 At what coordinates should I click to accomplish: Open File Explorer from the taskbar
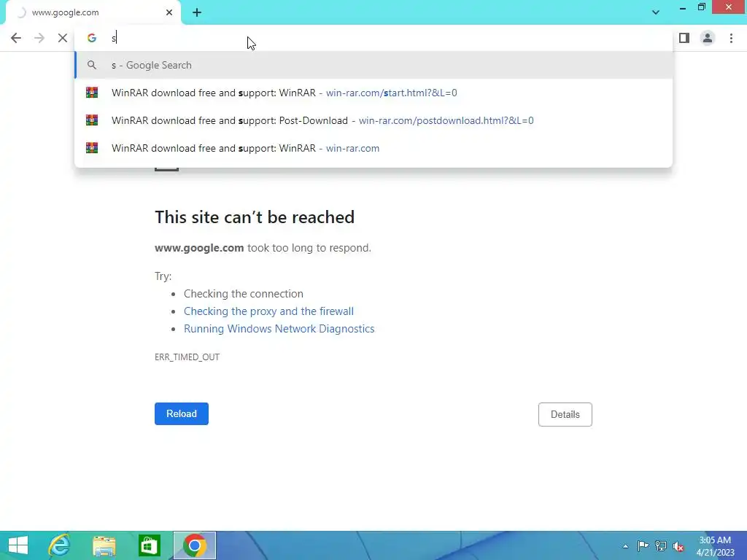[104, 545]
